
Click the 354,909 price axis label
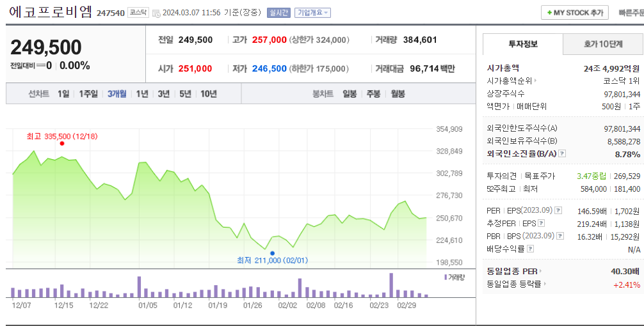(449, 129)
